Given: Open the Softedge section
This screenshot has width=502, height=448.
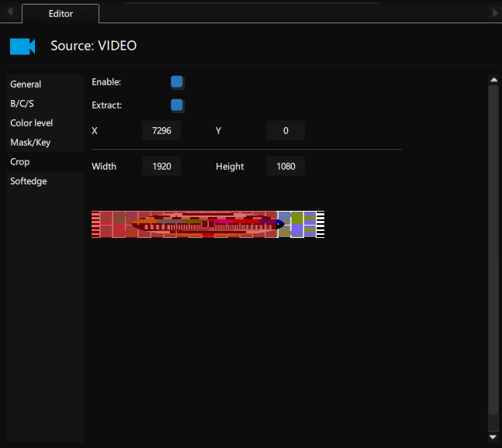Looking at the screenshot, I should tap(45, 181).
